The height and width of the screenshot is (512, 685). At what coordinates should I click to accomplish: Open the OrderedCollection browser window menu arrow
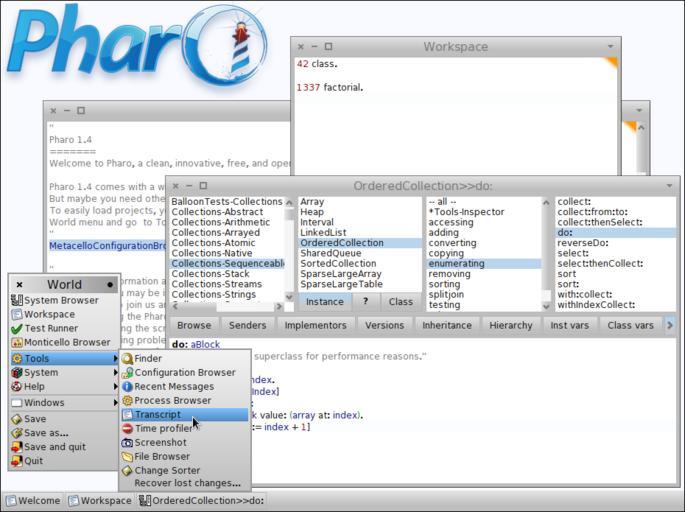pyautogui.click(x=669, y=186)
